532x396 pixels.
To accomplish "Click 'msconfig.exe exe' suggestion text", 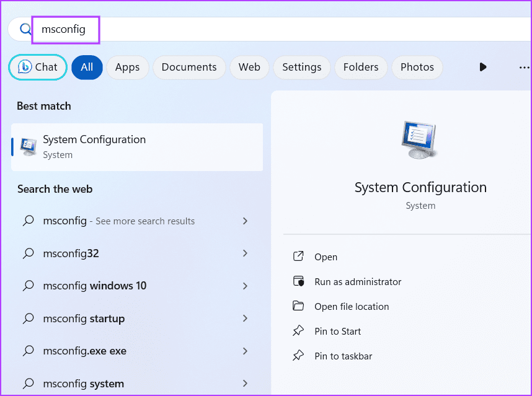I will tap(84, 351).
